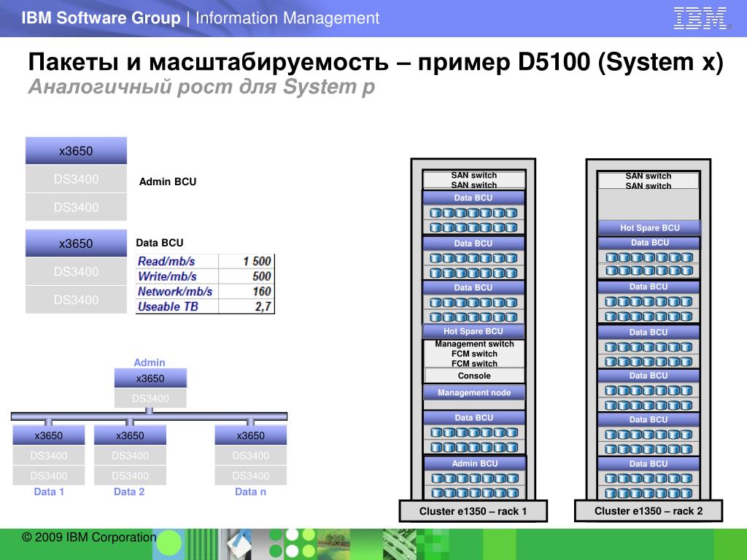747x560 pixels.
Task: Click the '2,7' value cell
Action: [247, 306]
